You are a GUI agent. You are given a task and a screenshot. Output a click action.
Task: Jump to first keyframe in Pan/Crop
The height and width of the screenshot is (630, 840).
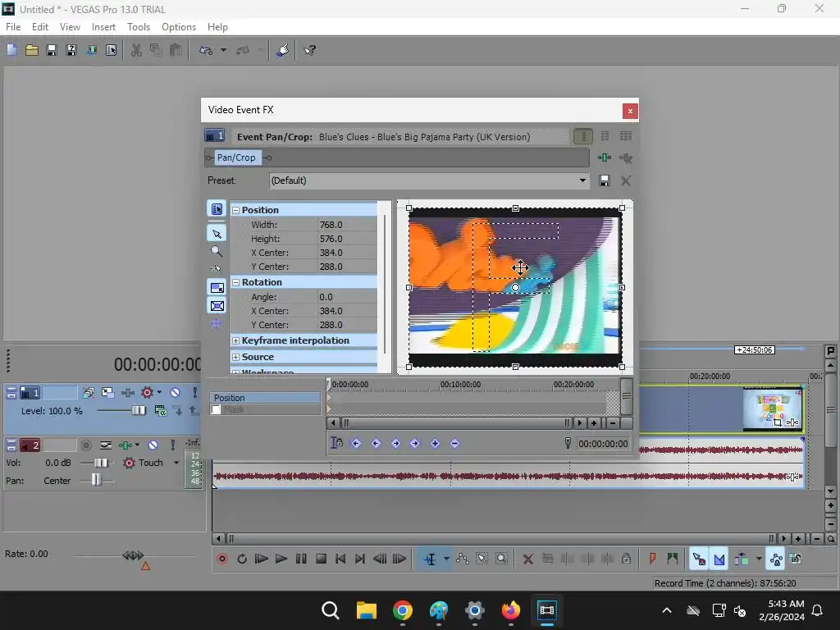(x=356, y=444)
